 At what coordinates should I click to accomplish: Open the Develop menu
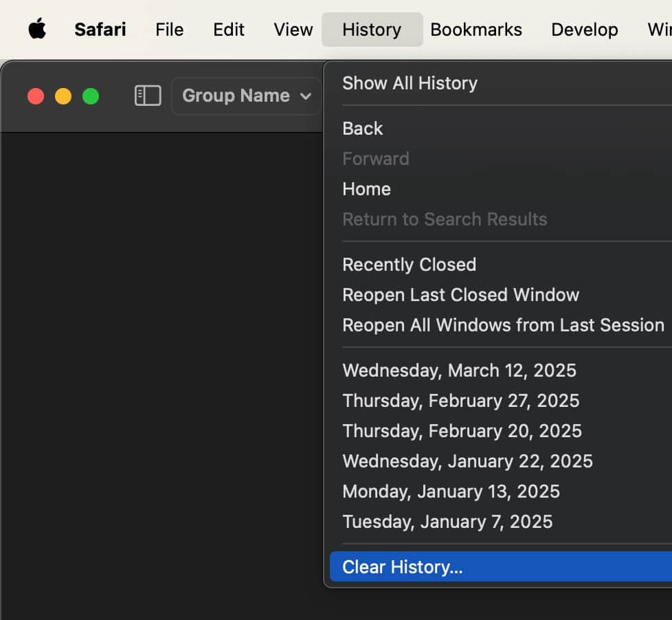tap(584, 29)
